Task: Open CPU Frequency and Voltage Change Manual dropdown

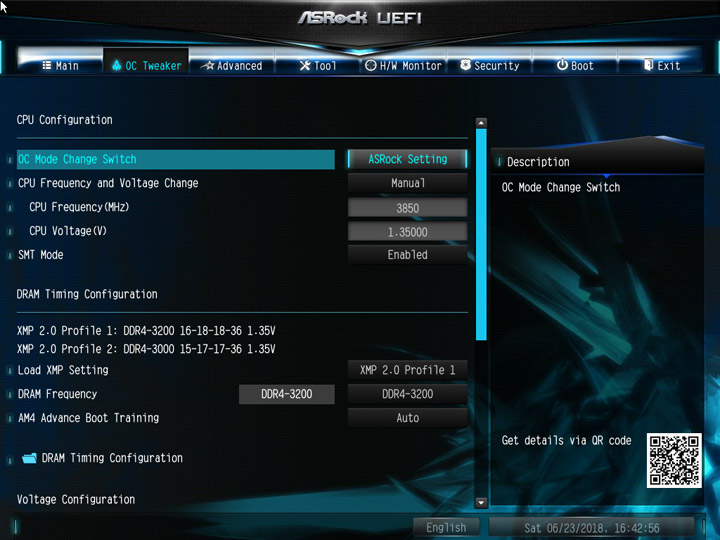Action: [x=407, y=183]
